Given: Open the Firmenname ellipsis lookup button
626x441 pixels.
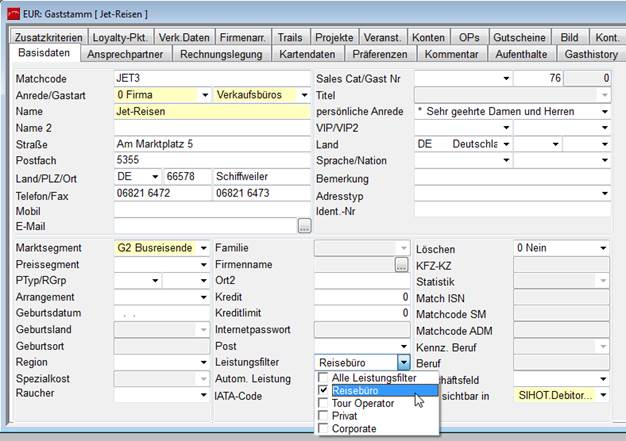Looking at the screenshot, I should pos(402,265).
